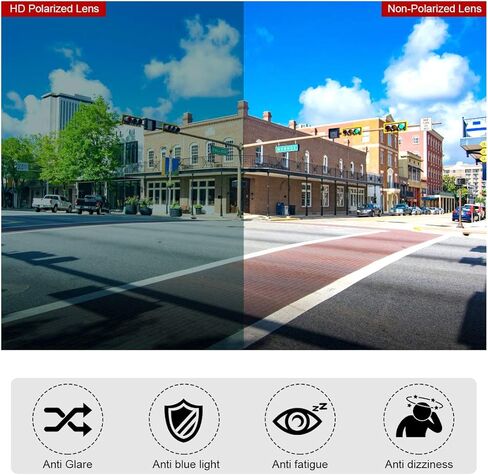Viewport: 488px width, 475px height.
Task: Click the Anti fatigue text caption
Action: 300,464
